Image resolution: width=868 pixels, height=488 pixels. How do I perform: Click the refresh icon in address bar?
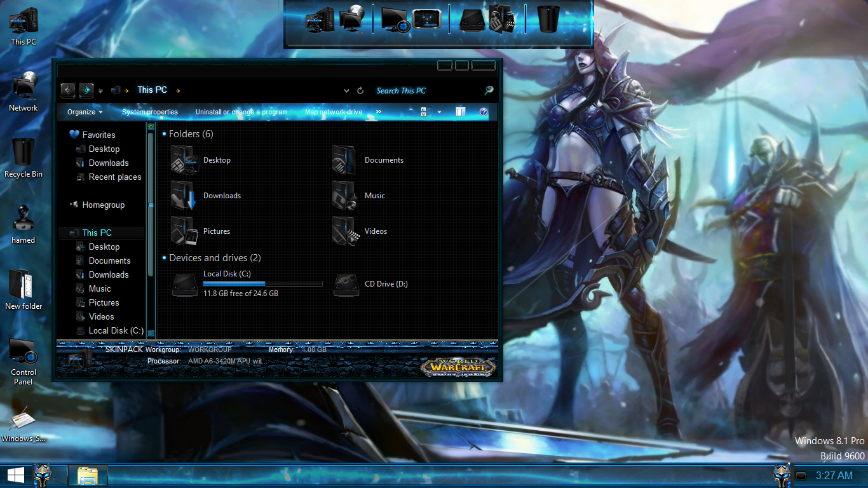click(360, 91)
